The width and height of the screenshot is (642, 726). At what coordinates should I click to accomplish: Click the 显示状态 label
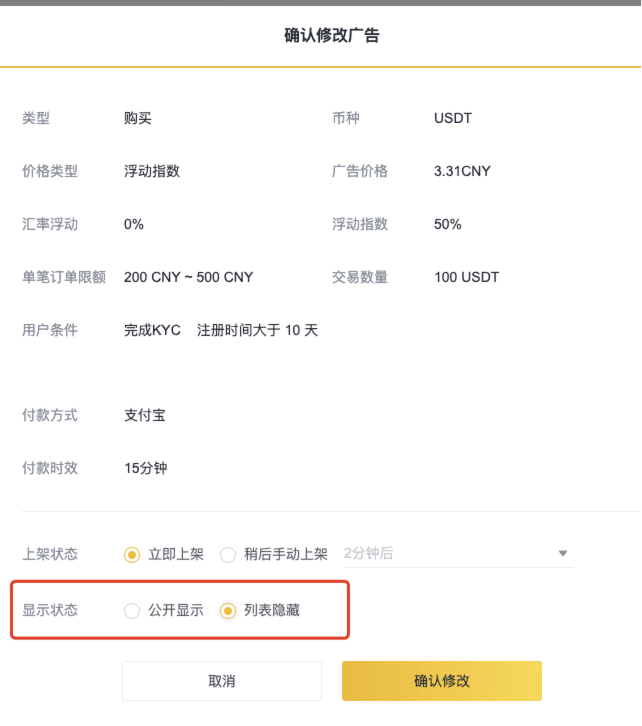(x=50, y=610)
